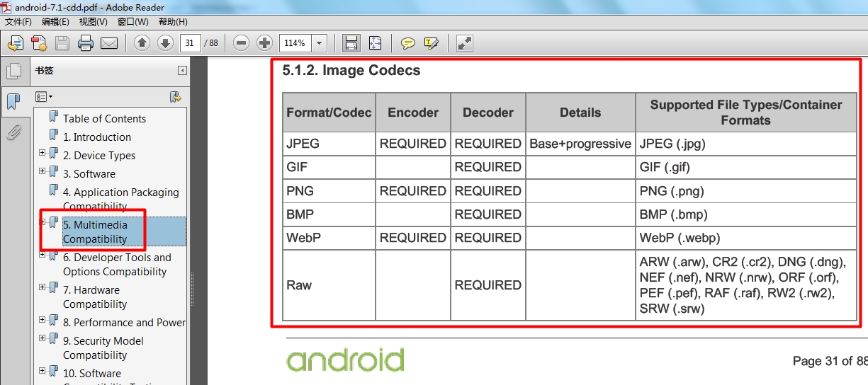Click the Base+progressive details cell
The width and height of the screenshot is (868, 385).
(x=580, y=144)
